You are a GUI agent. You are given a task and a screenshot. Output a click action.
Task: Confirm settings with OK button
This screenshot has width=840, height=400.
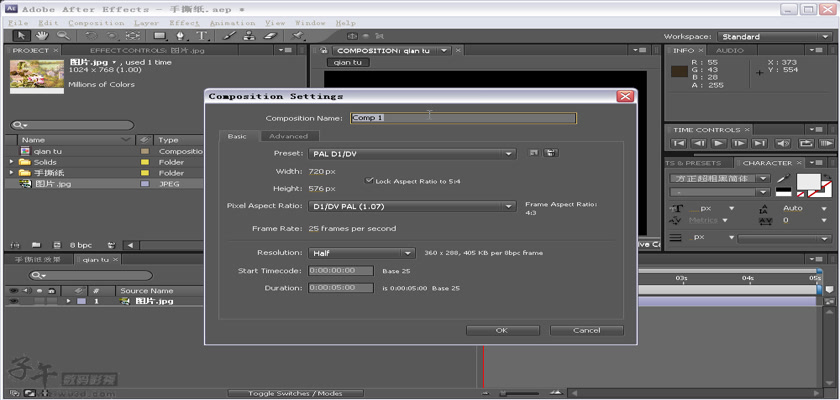501,330
